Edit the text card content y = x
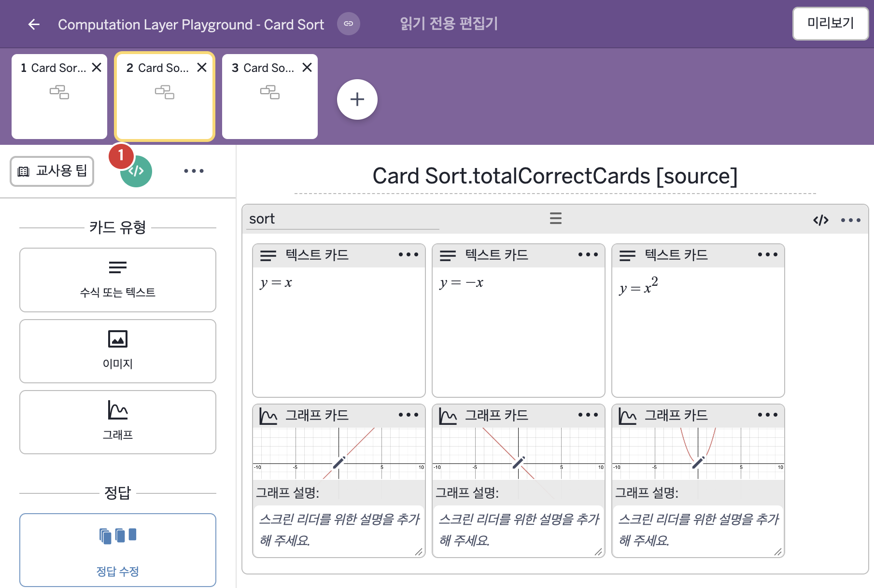The height and width of the screenshot is (588, 874). [339, 331]
